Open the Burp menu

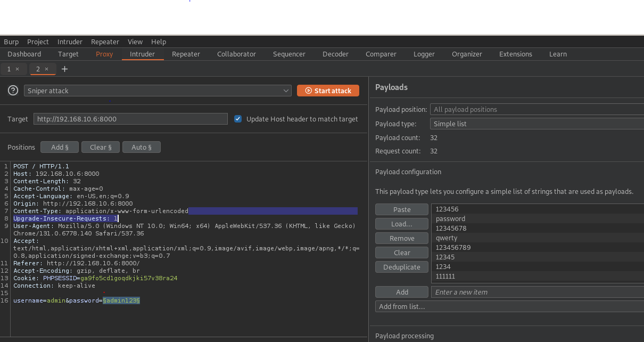(x=11, y=42)
